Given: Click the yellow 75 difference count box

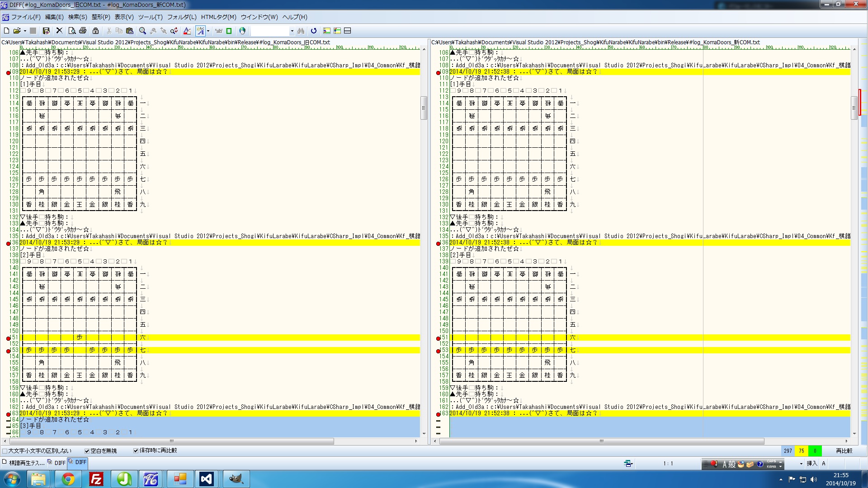Looking at the screenshot, I should [801, 451].
